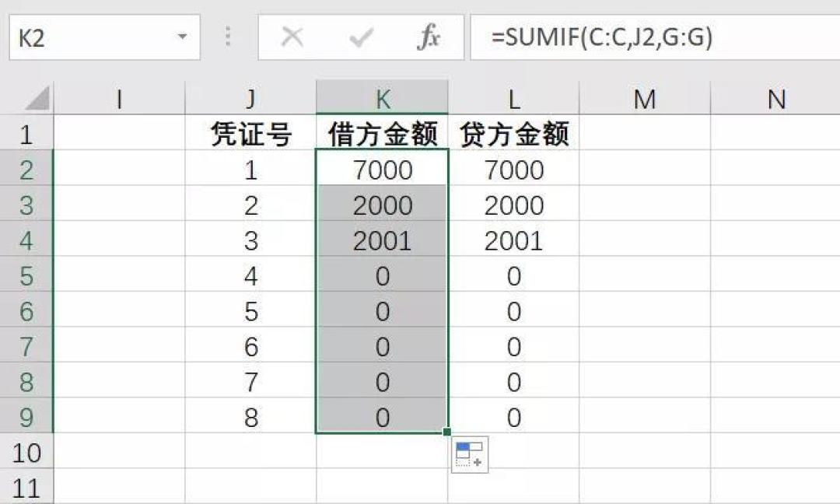Click the 借方金额 header cell
The height and width of the screenshot is (504, 840).
click(382, 132)
